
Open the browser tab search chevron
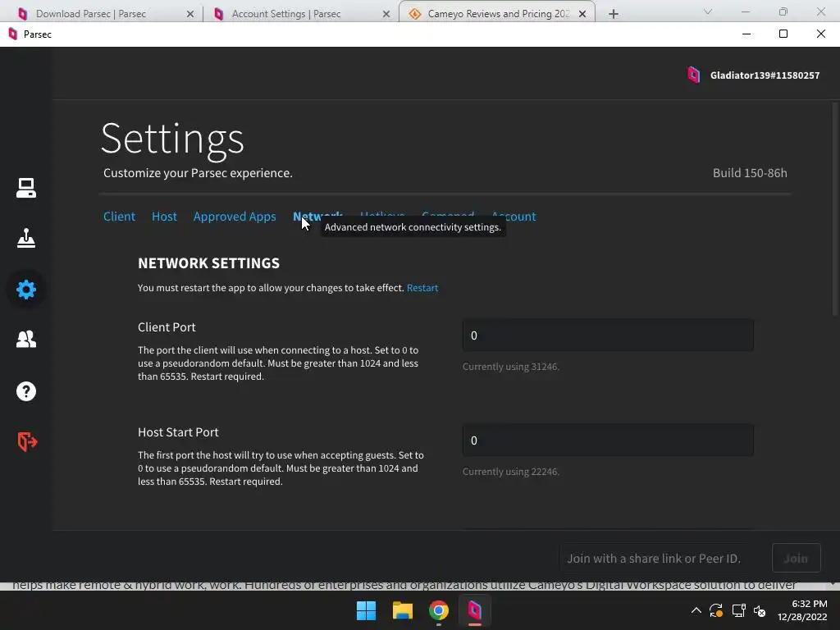pyautogui.click(x=708, y=11)
